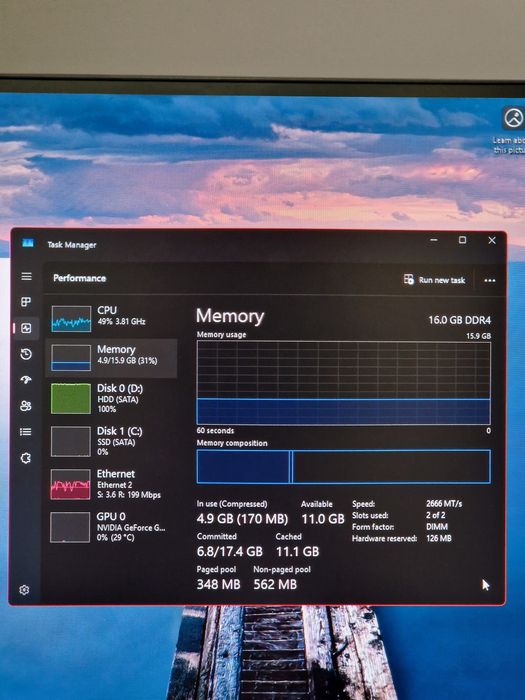Go to the Processes page icon

click(26, 302)
